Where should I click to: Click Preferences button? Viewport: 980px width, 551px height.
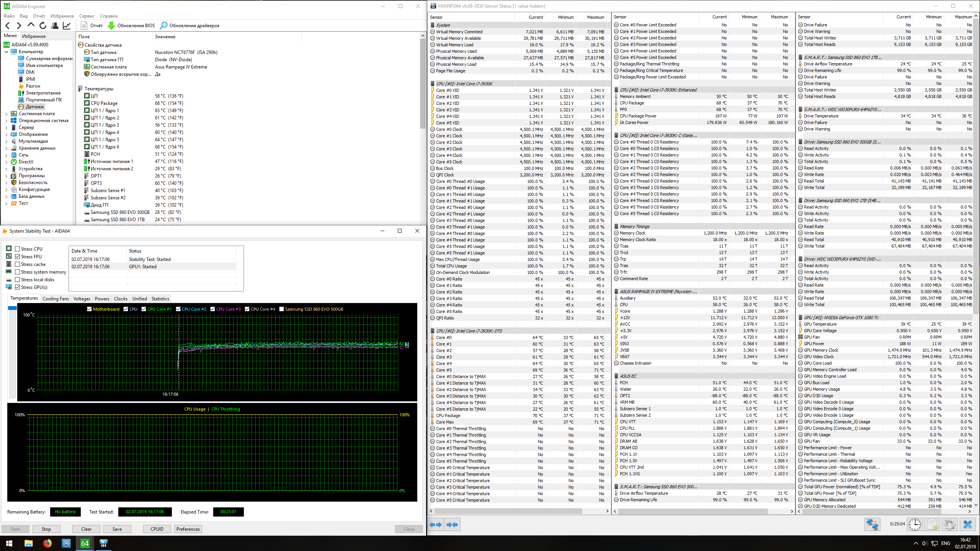point(188,529)
